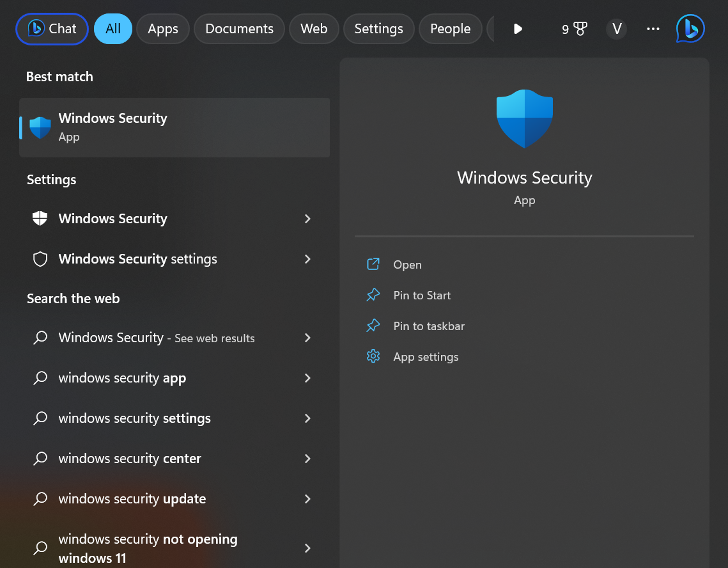Select the Windows Security best match result

174,127
